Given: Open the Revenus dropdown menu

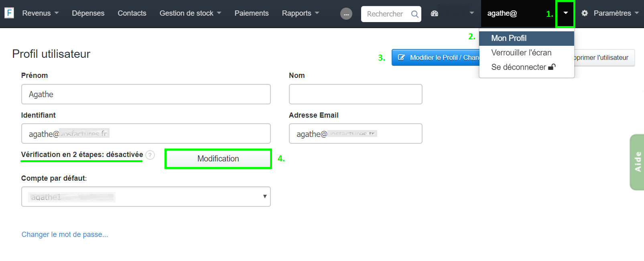Looking at the screenshot, I should pyautogui.click(x=41, y=13).
